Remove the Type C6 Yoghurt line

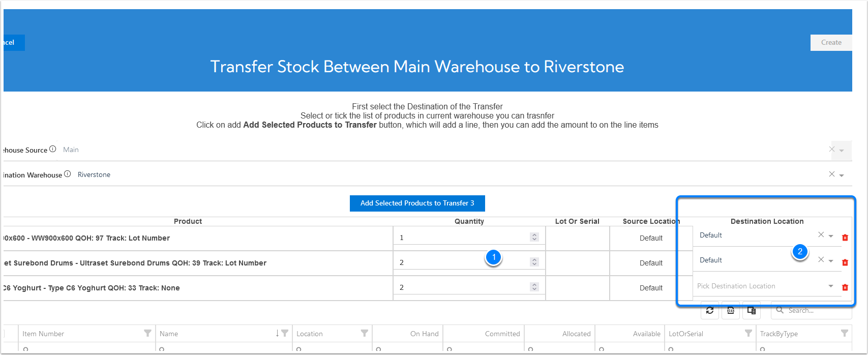(x=845, y=287)
